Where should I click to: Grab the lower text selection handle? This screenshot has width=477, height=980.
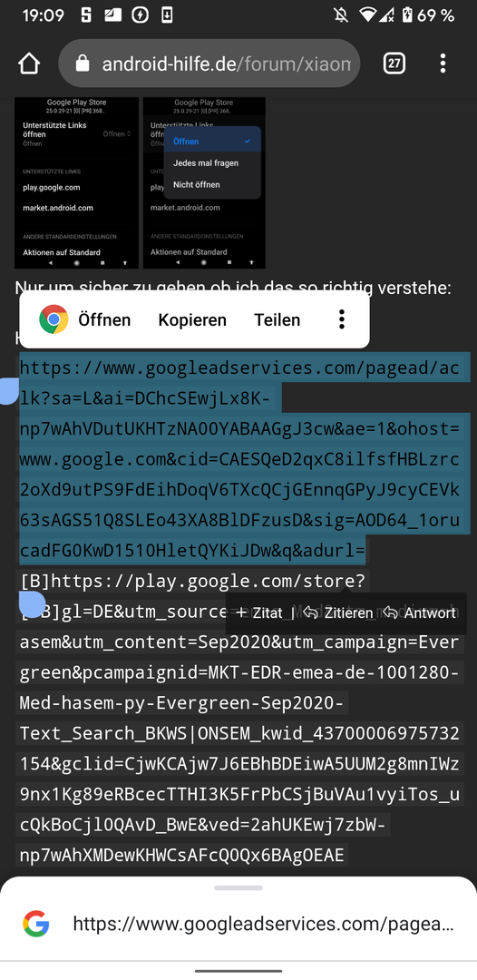[33, 604]
